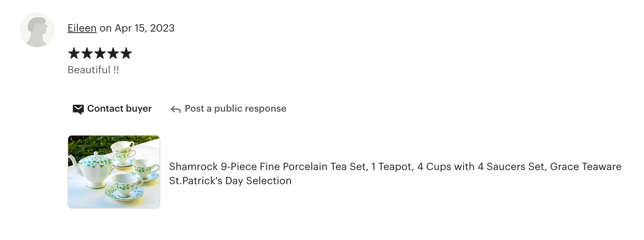Image resolution: width=644 pixels, height=240 pixels.
Task: Open the Shamrock tea set product thumbnail
Action: [114, 172]
